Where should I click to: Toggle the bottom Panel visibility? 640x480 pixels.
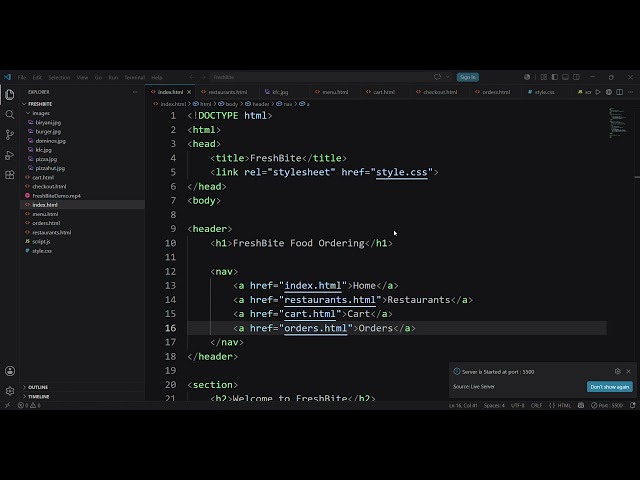point(565,77)
